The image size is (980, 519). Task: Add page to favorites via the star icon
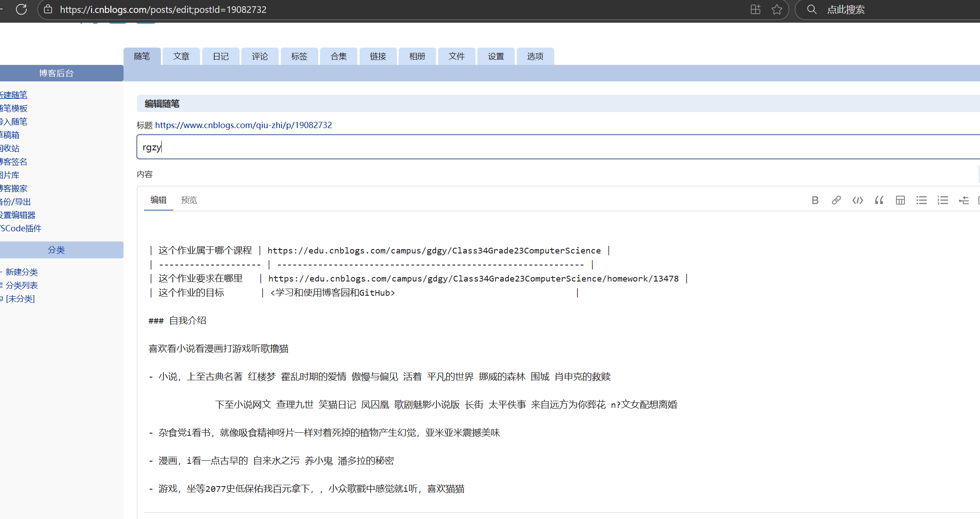coord(776,9)
